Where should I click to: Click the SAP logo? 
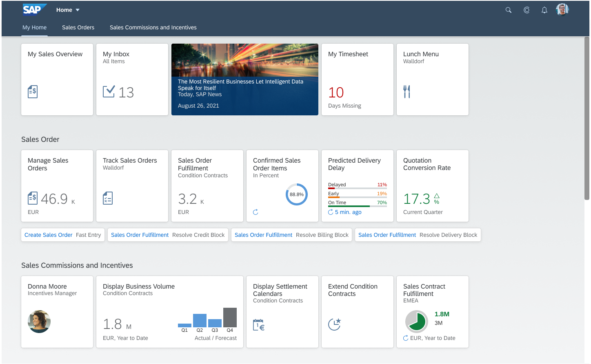click(34, 9)
